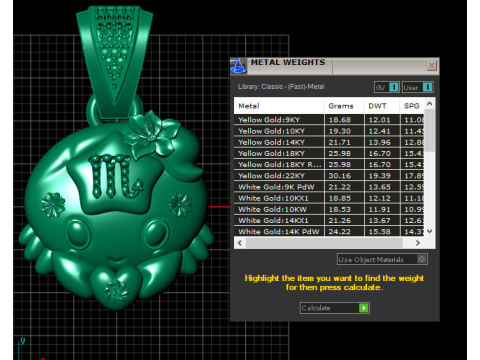Select the White Gold:14KX1 row
Viewport: 480px width, 360px height.
point(329,220)
